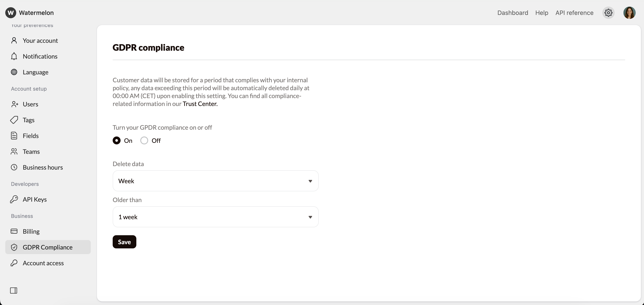The height and width of the screenshot is (305, 644).
Task: Follow the Trust Center link
Action: coord(200,104)
